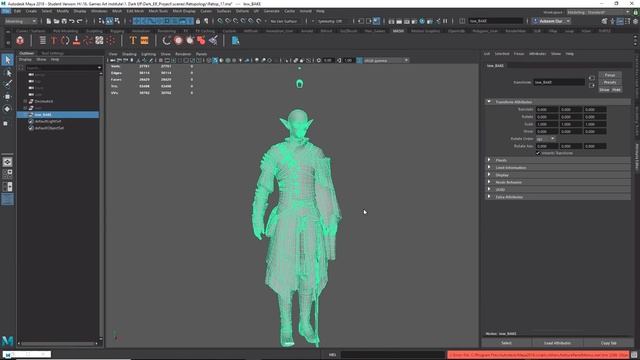This screenshot has width=640, height=360.
Task: Click the orange box MASH shelf icon
Action: (x=144, y=40)
